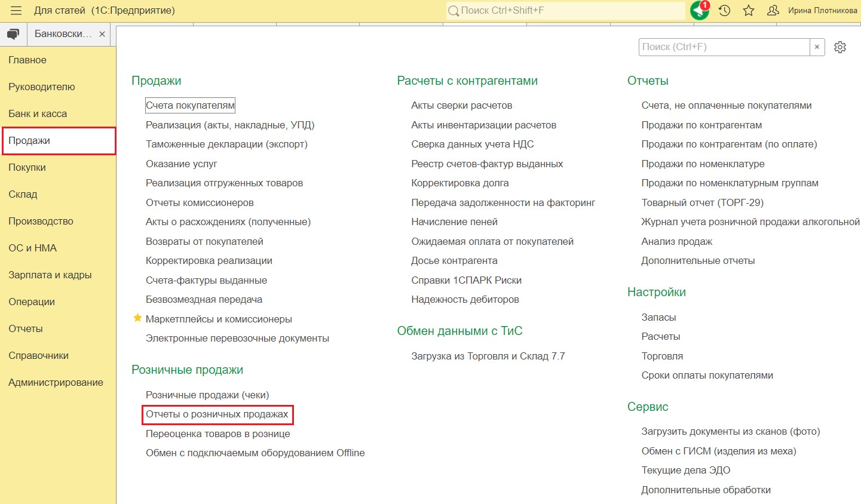Open Загрузить документы из сканов (фото)
Screen dimensions: 861x504
pyautogui.click(x=730, y=431)
